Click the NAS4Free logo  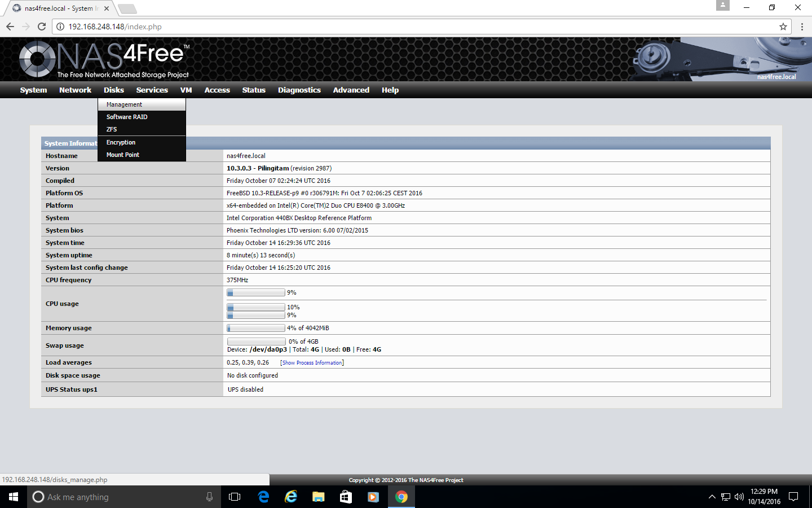[104, 59]
